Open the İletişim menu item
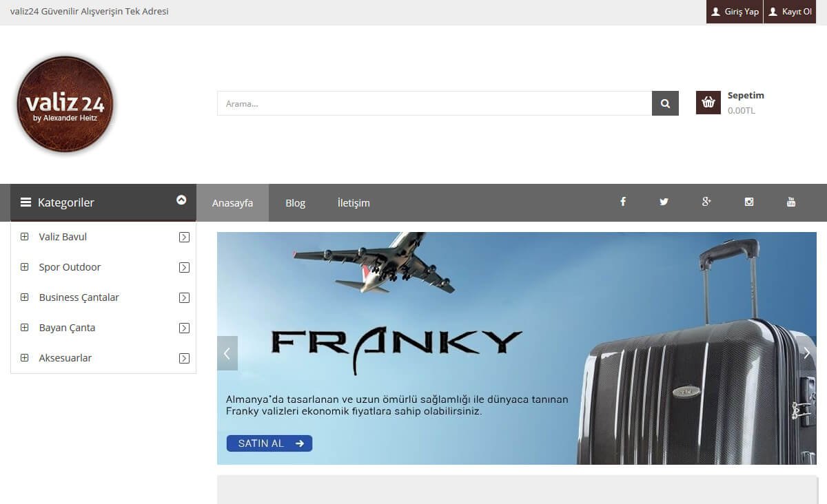Viewport: 827px width, 504px height. tap(354, 202)
